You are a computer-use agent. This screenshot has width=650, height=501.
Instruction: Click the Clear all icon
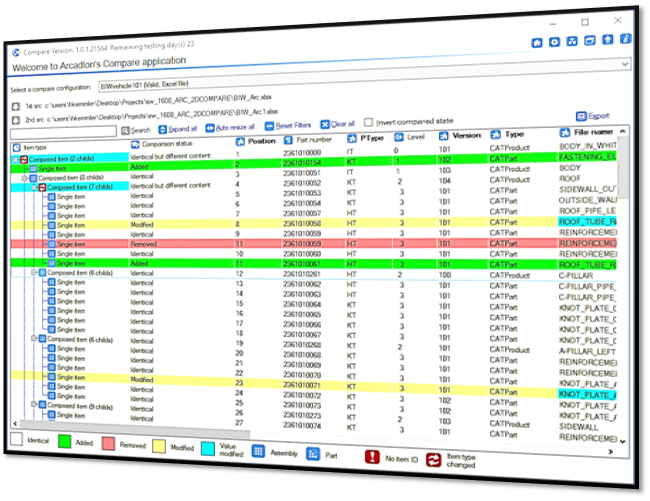coord(324,125)
